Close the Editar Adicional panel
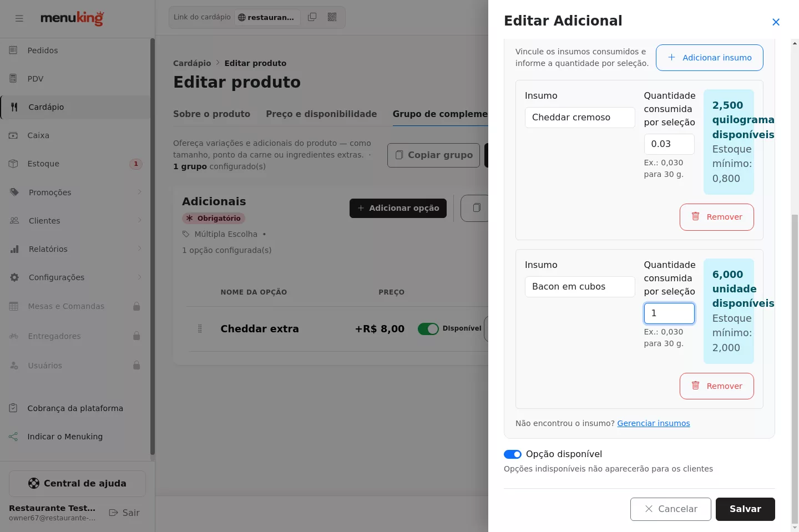799x532 pixels. pos(776,22)
